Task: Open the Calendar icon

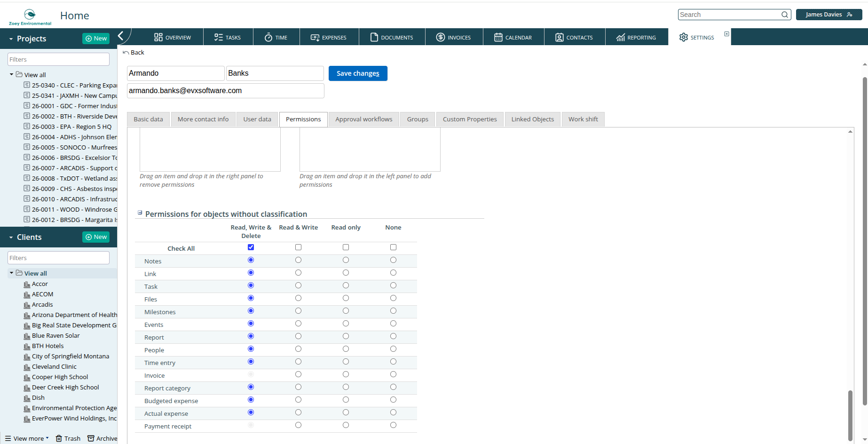Action: point(498,37)
